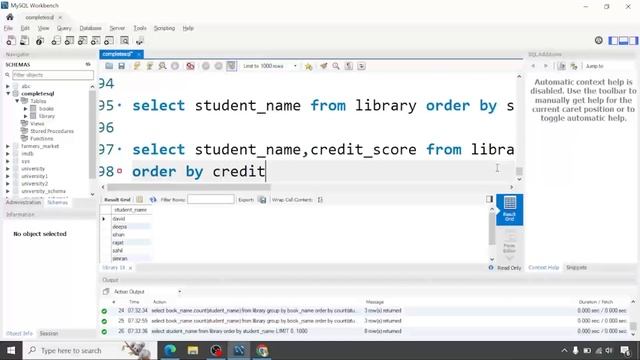Toggle editor word wrap icon
This screenshot has height=360, width=640.
pos(361,66)
